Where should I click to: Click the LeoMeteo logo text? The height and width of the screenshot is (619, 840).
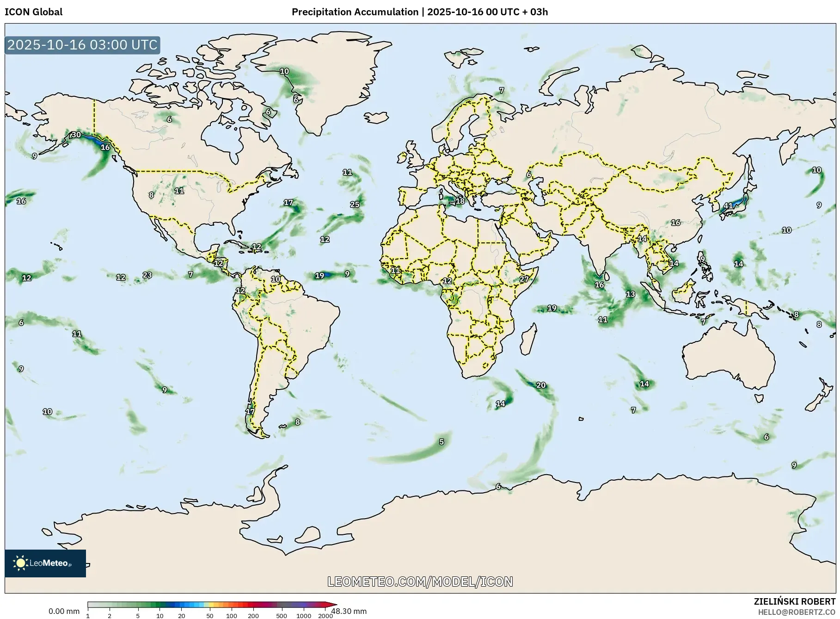tap(50, 563)
